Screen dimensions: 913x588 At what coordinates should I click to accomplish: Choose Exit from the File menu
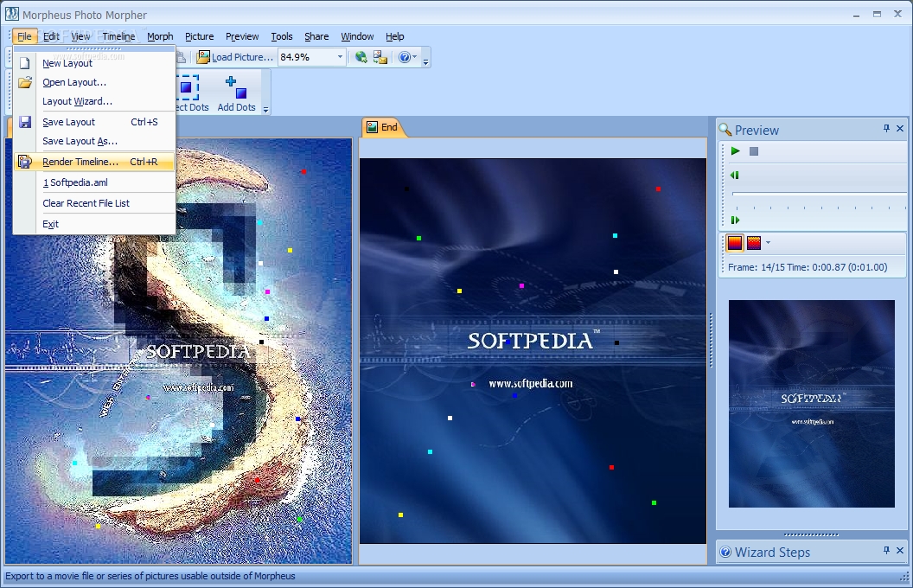[93, 224]
